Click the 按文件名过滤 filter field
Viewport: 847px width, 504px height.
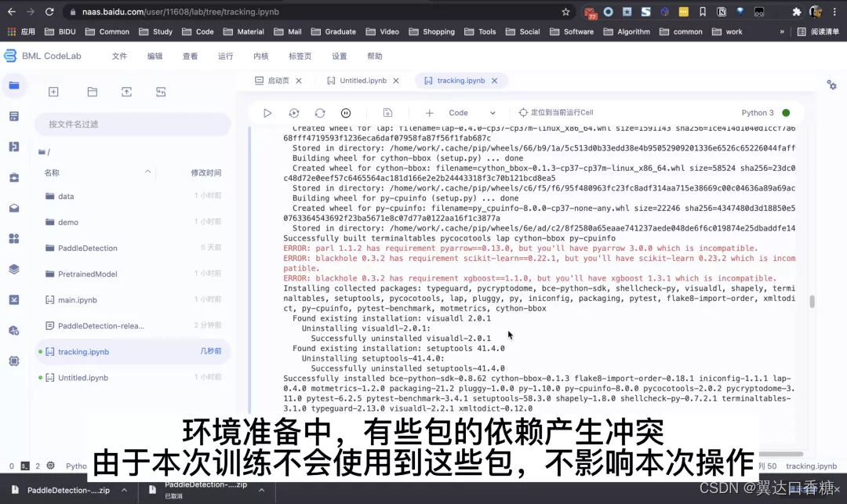point(132,124)
